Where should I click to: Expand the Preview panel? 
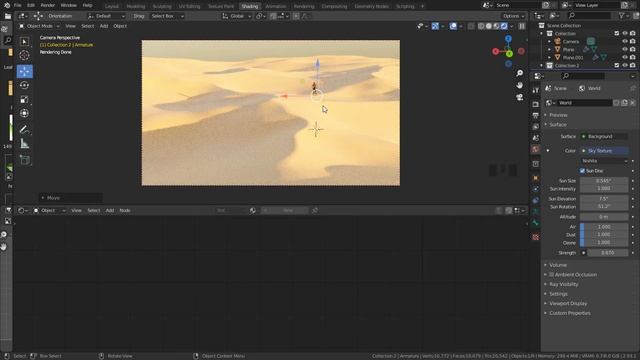pyautogui.click(x=558, y=115)
